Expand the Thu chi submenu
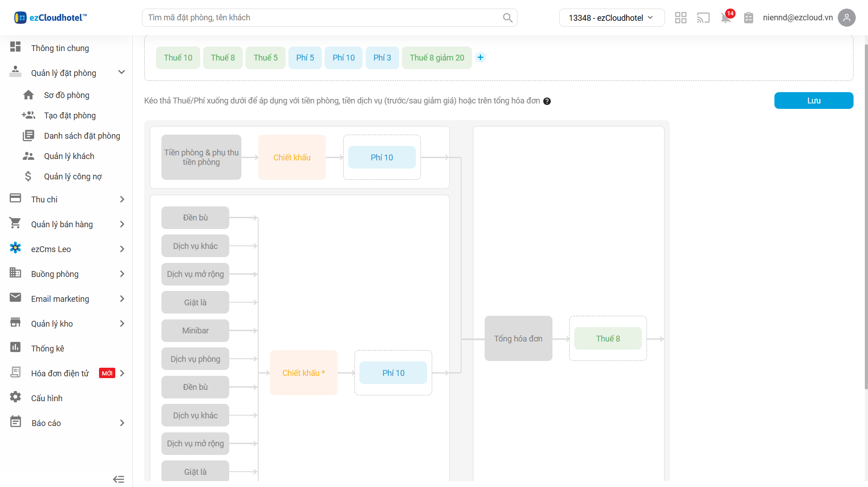The width and height of the screenshot is (868, 487). click(x=122, y=199)
